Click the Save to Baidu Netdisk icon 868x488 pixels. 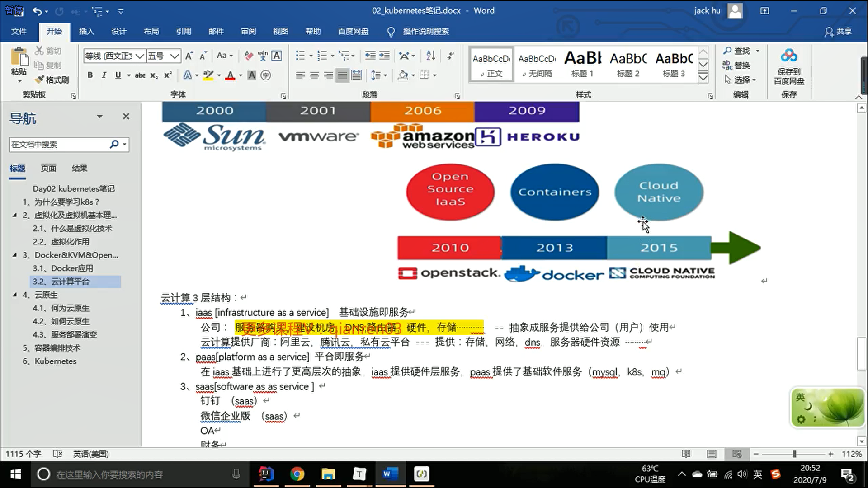point(789,56)
